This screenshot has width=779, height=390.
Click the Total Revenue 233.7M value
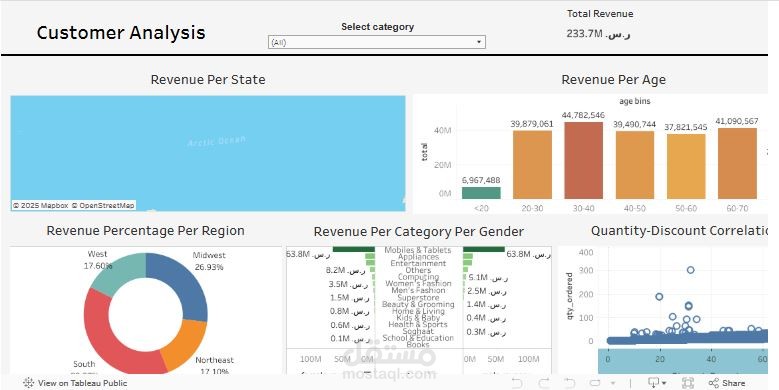599,34
